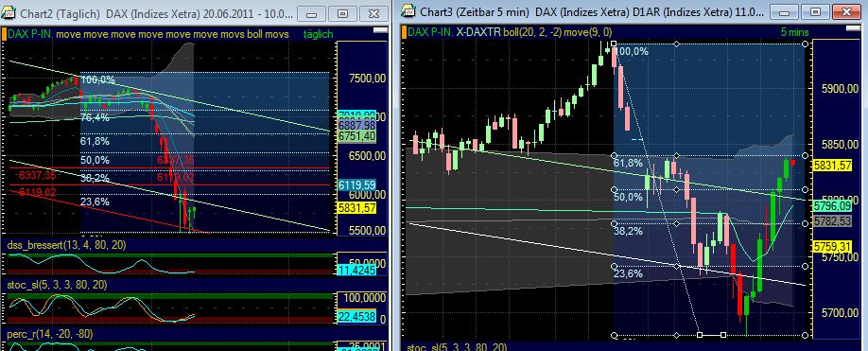Click the left circle handle beside 50,0% in Chart3

[614, 189]
